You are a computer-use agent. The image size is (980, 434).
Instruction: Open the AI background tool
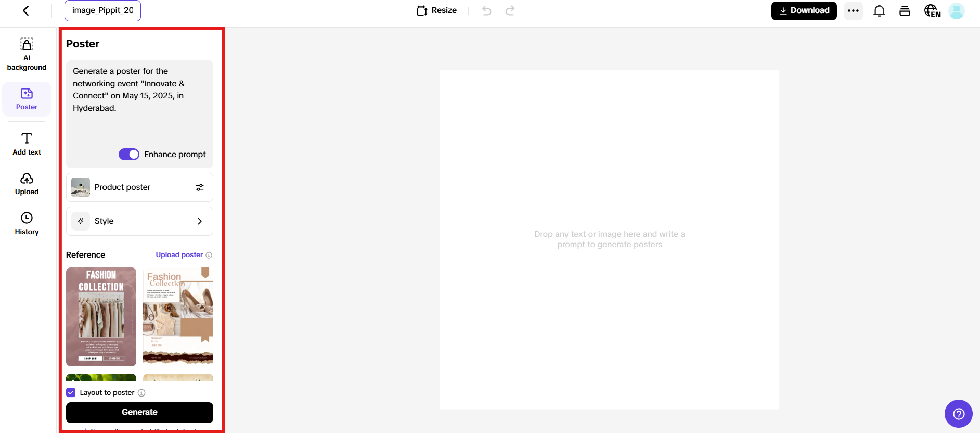pyautogui.click(x=27, y=54)
